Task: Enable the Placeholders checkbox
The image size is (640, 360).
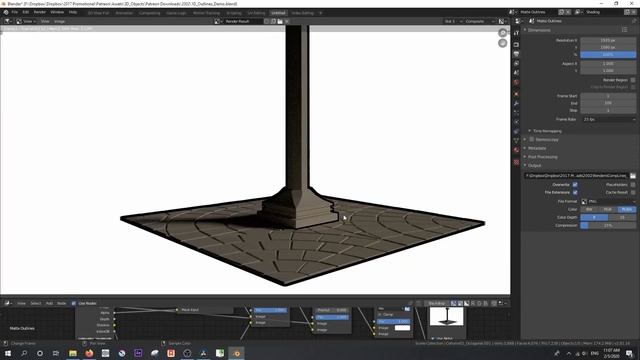Action: [x=633, y=184]
